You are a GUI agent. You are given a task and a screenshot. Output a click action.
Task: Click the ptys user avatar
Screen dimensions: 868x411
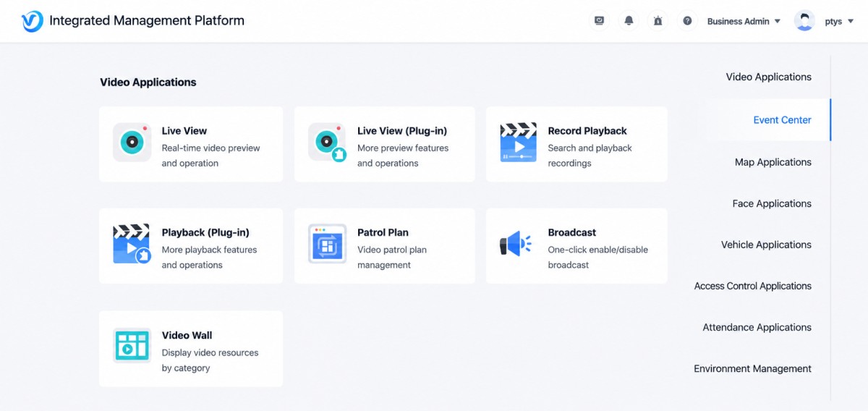[804, 21]
